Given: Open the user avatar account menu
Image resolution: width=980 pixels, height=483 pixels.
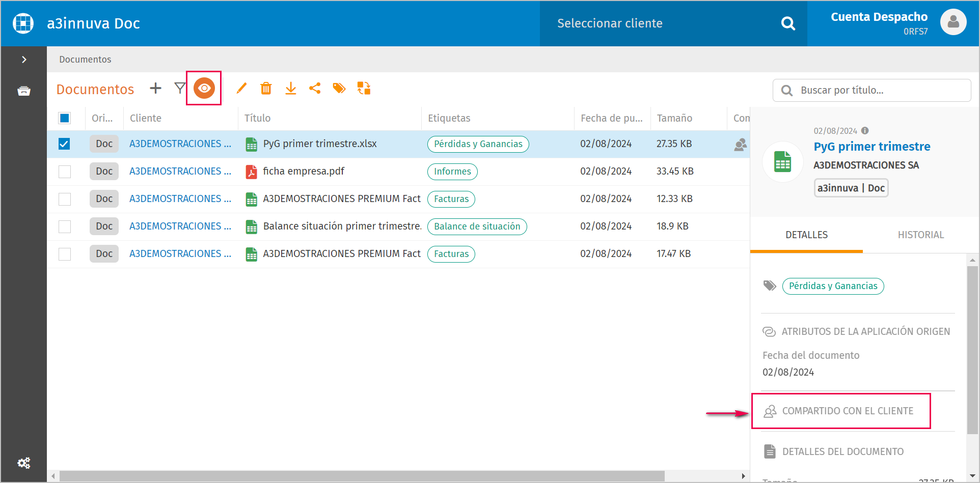Looking at the screenshot, I should point(953,22).
